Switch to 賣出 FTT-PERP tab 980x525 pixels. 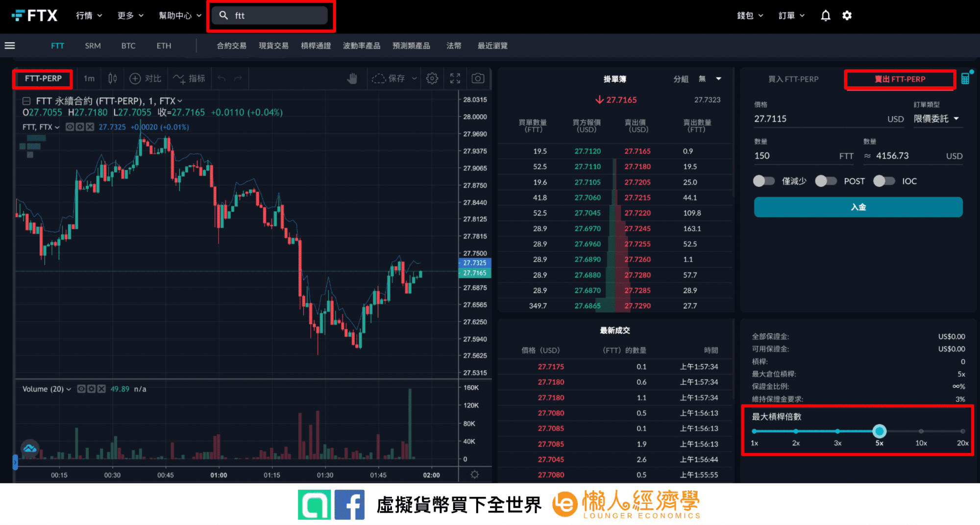900,79
